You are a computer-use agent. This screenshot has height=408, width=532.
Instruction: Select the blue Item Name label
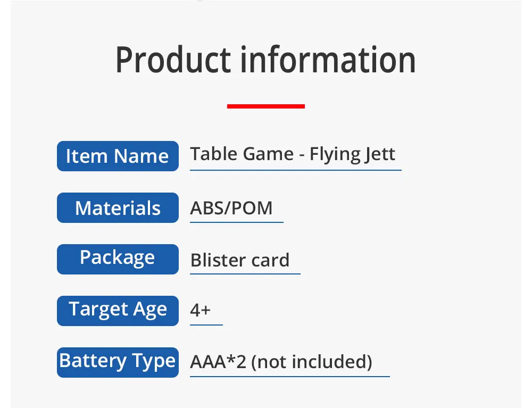[x=118, y=156]
